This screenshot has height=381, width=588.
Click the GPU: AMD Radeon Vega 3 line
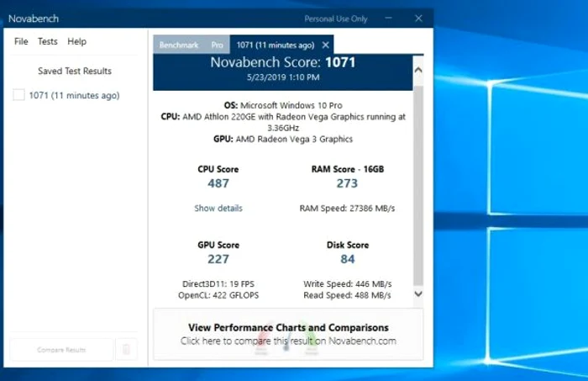pyautogui.click(x=283, y=140)
